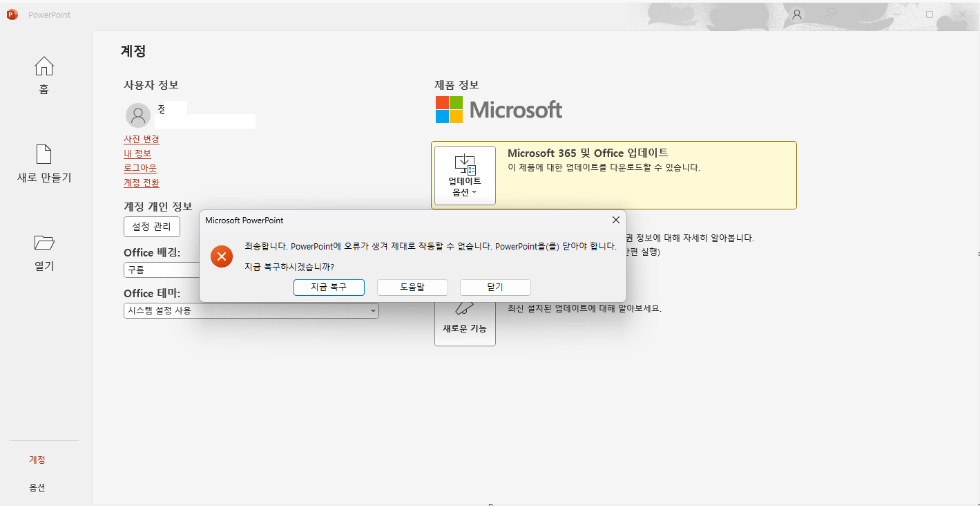Screen dimensions: 980x506
Task: Click 지금 복구 in the error dialog
Action: click(x=329, y=288)
